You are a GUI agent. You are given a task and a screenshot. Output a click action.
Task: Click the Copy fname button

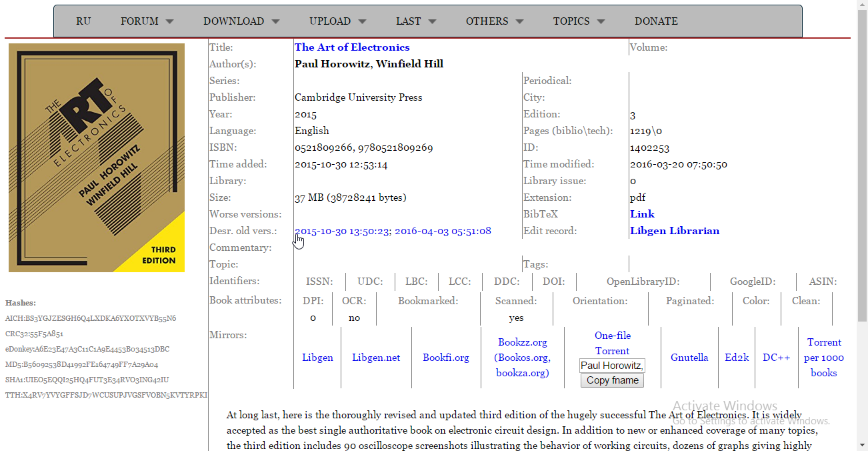point(612,380)
